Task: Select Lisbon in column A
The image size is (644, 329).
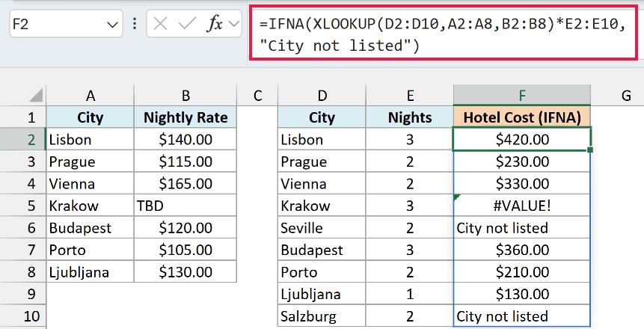Action: click(91, 139)
